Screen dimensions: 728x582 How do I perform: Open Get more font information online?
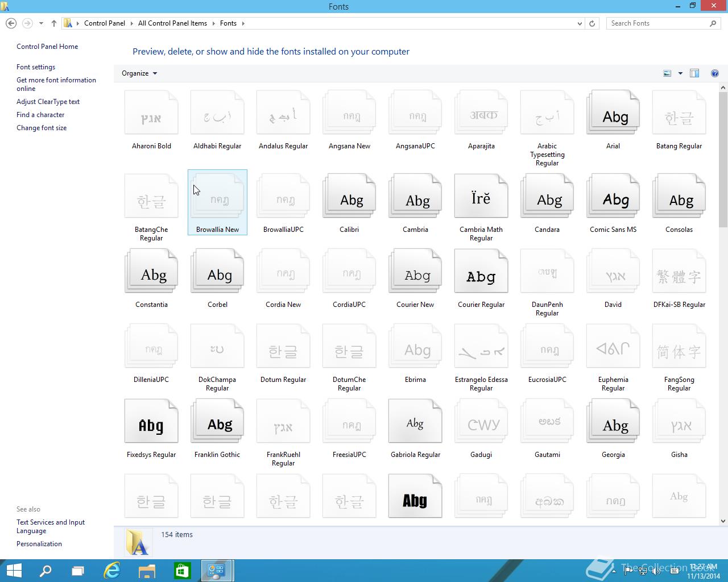coord(56,84)
